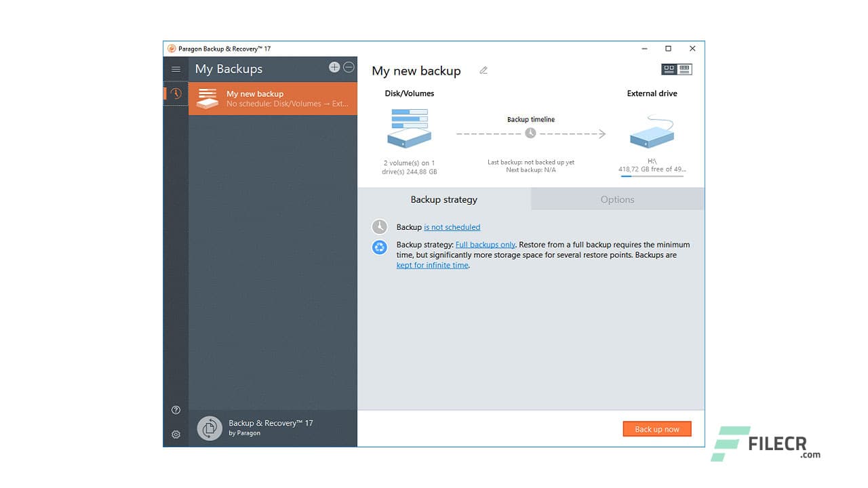868x488 pixels.
Task: Select the Backup strategy tab
Action: pyautogui.click(x=443, y=199)
